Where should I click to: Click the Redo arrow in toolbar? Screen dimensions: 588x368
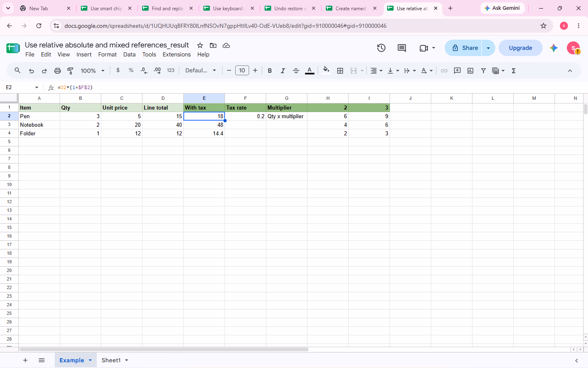pyautogui.click(x=45, y=71)
